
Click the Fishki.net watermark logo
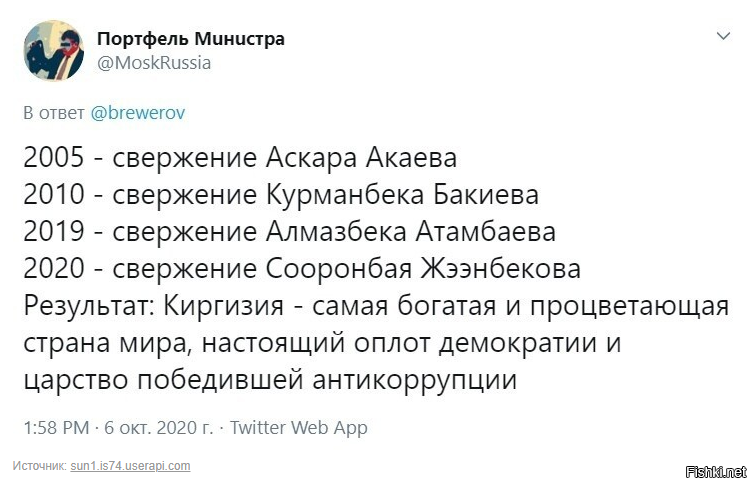[716, 472]
